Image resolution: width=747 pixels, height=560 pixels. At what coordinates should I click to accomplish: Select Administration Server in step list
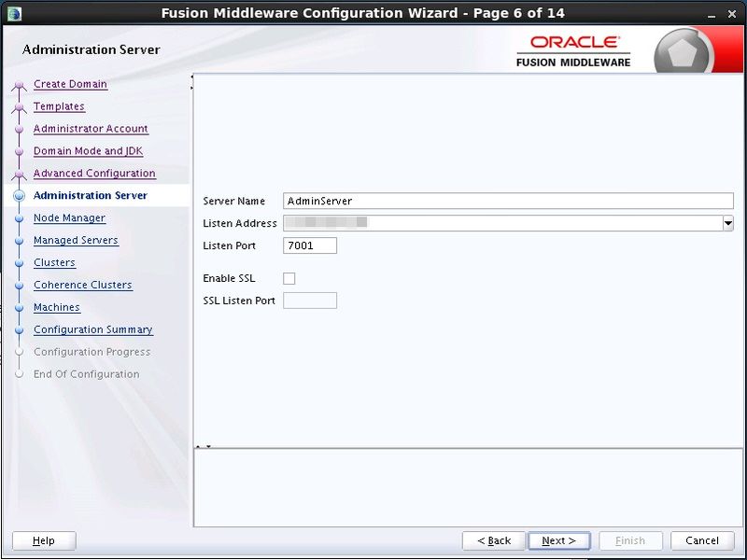[91, 195]
